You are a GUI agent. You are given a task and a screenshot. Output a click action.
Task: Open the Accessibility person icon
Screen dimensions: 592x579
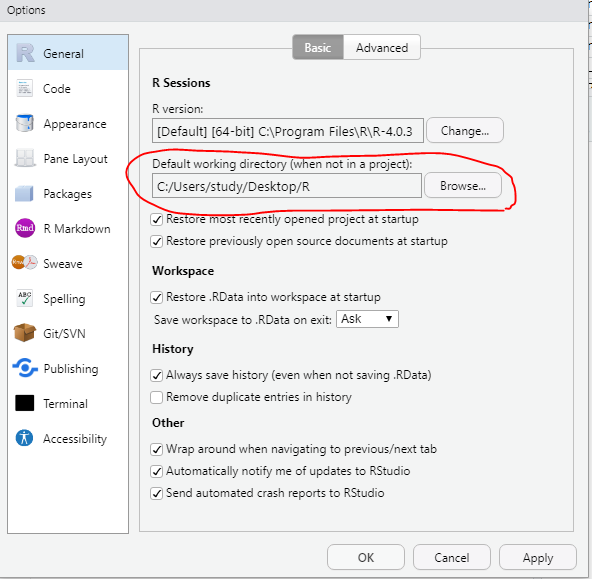[x=25, y=438]
